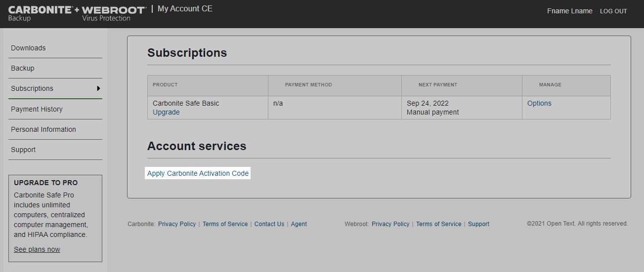
Task: Click the UPGRADE TO PRO heading
Action: point(45,183)
